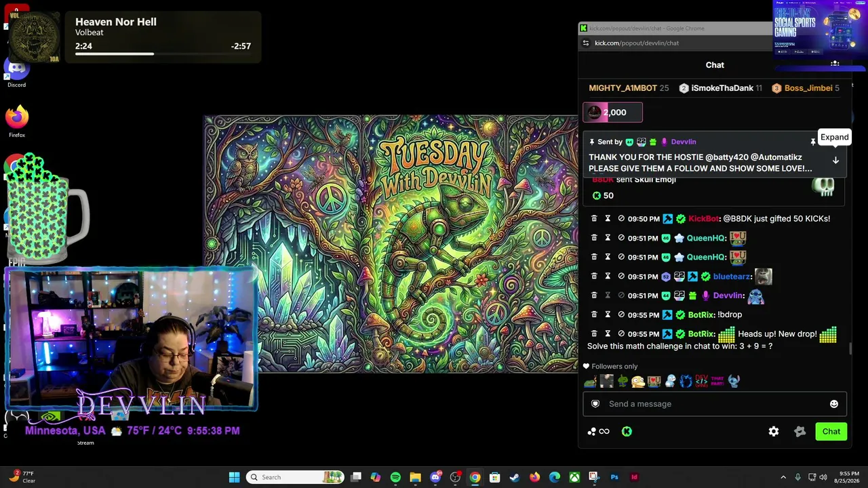868x488 pixels.
Task: Delete KickBot's 09:50 PM message with trash icon
Action: pyautogui.click(x=594, y=219)
